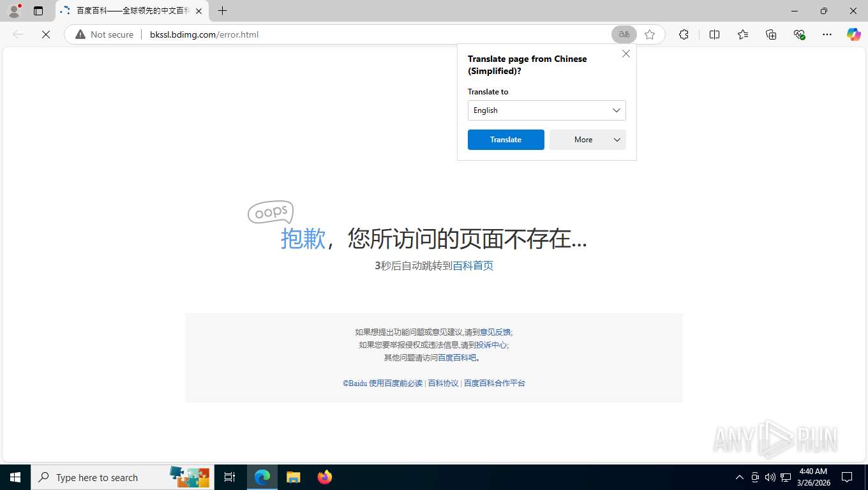This screenshot has width=868, height=490.
Task: Open the Windows Start menu
Action: coord(15,477)
